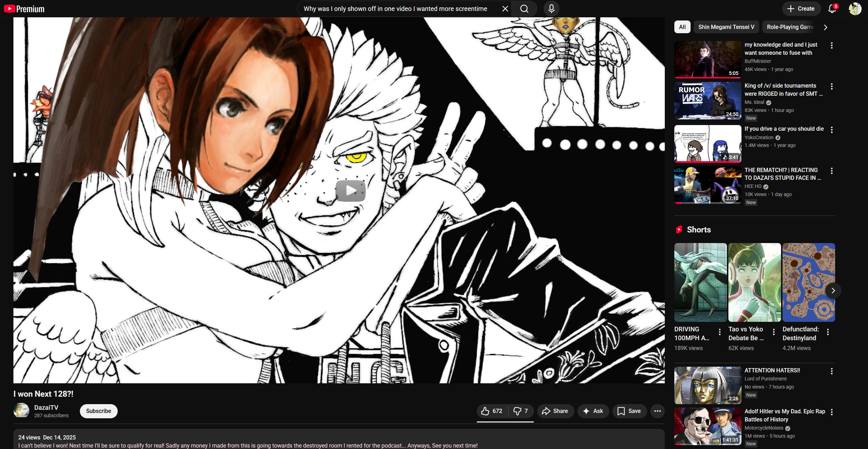Play the video with center play button

350,190
